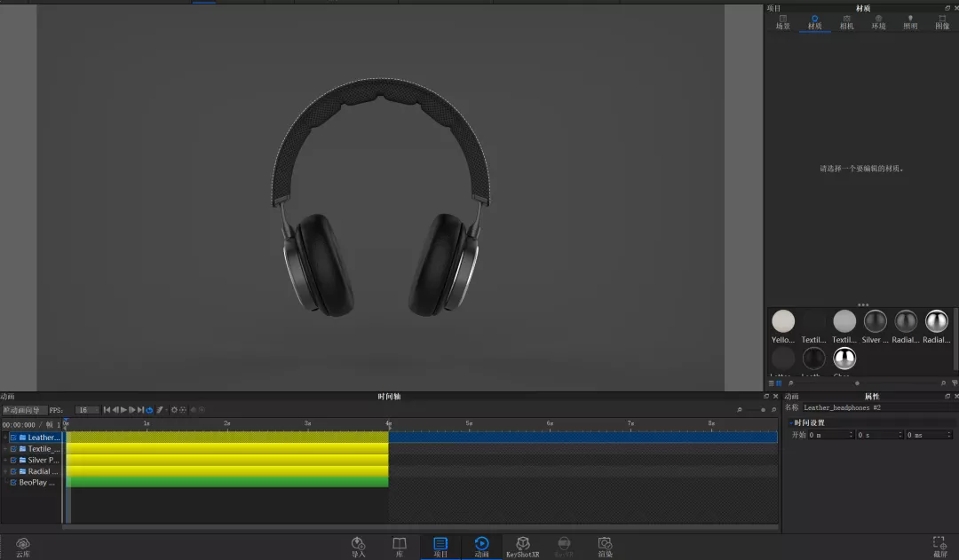The height and width of the screenshot is (560, 959).
Task: Uncheck the BeoPlay animation checkbox
Action: 13,483
